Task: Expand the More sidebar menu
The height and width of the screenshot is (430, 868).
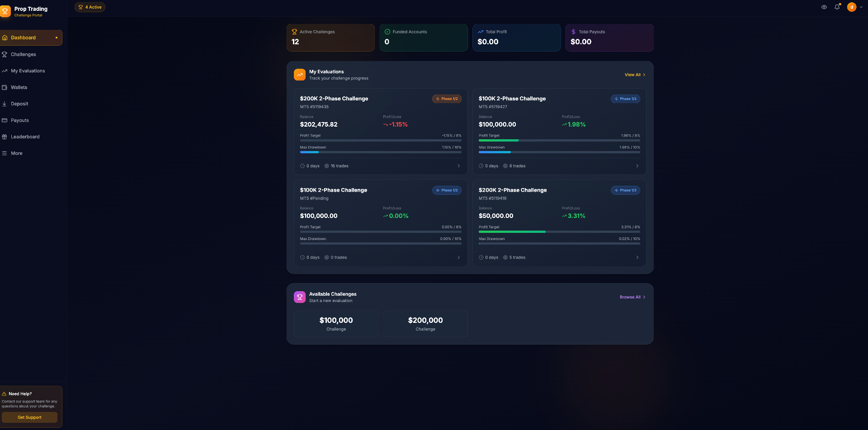Action: tap(17, 153)
